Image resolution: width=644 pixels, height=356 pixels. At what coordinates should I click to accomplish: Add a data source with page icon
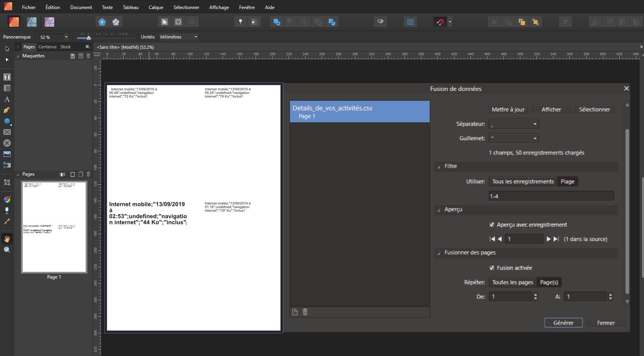295,312
